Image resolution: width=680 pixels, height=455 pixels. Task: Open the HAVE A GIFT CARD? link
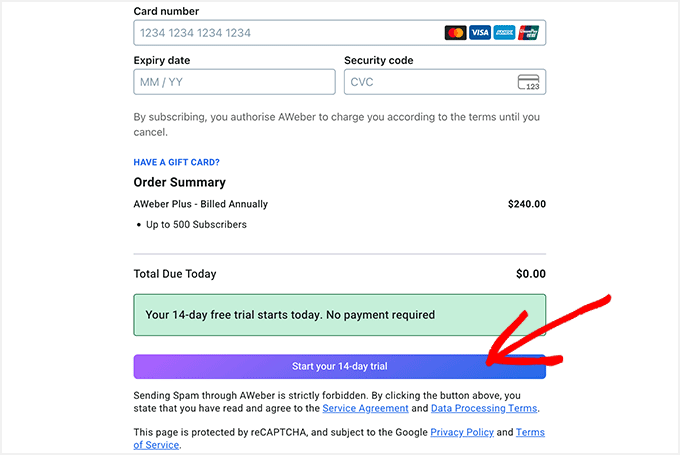click(x=176, y=162)
